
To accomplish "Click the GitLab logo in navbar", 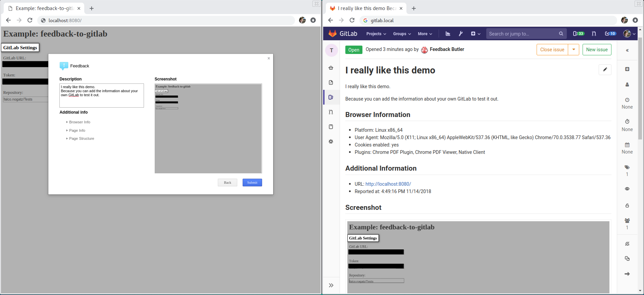I will 343,34.
